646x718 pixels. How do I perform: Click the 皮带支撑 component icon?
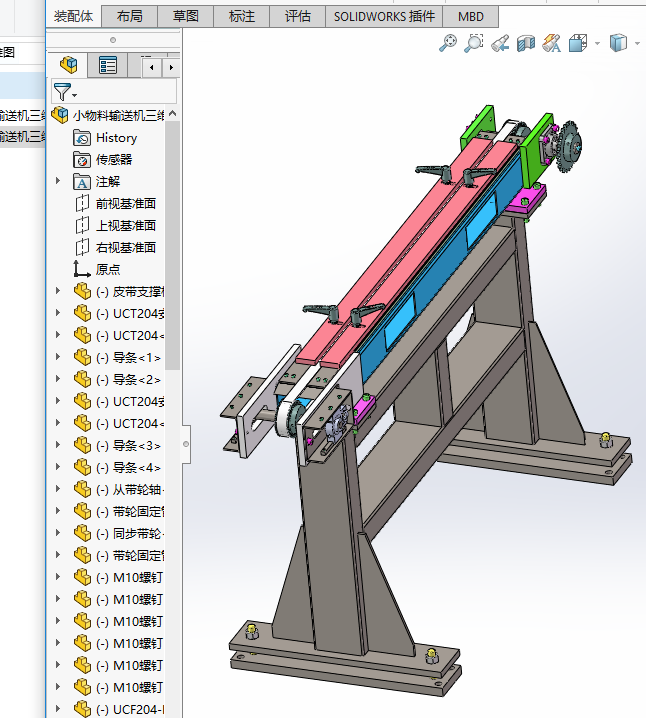(82, 291)
